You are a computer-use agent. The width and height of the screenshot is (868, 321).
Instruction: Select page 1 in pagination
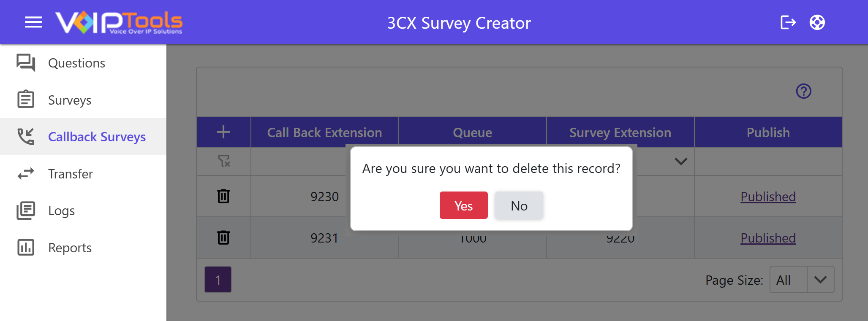coord(218,280)
